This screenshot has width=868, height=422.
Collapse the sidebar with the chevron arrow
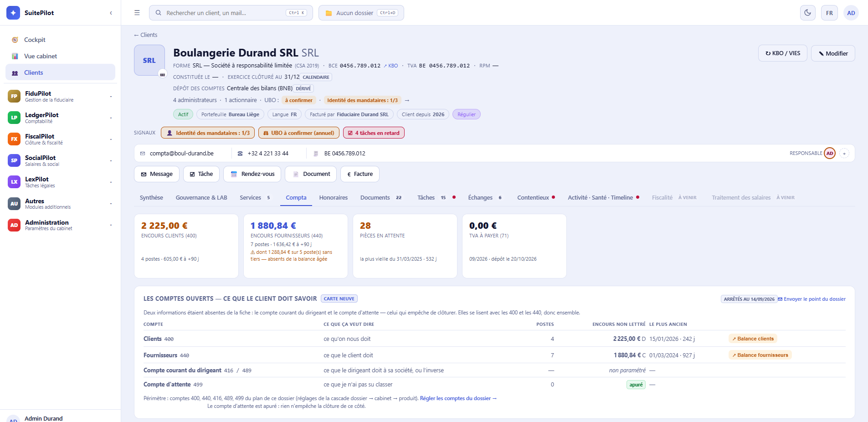click(x=111, y=13)
